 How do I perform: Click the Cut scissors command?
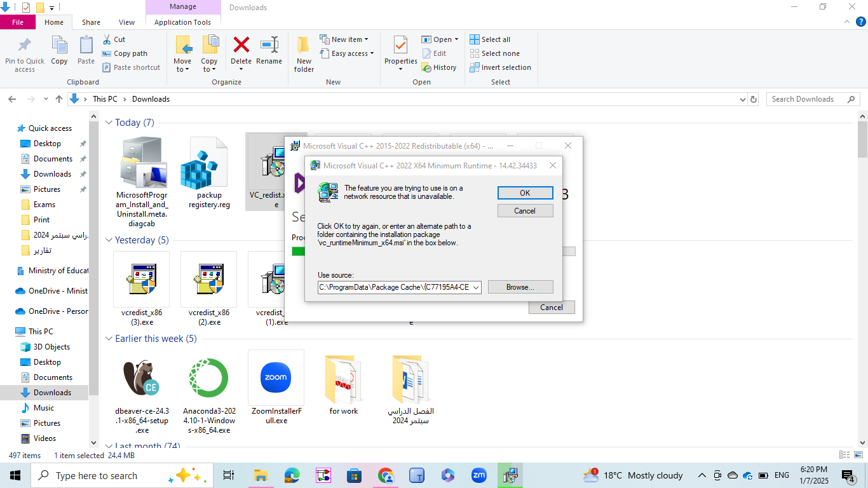[113, 39]
